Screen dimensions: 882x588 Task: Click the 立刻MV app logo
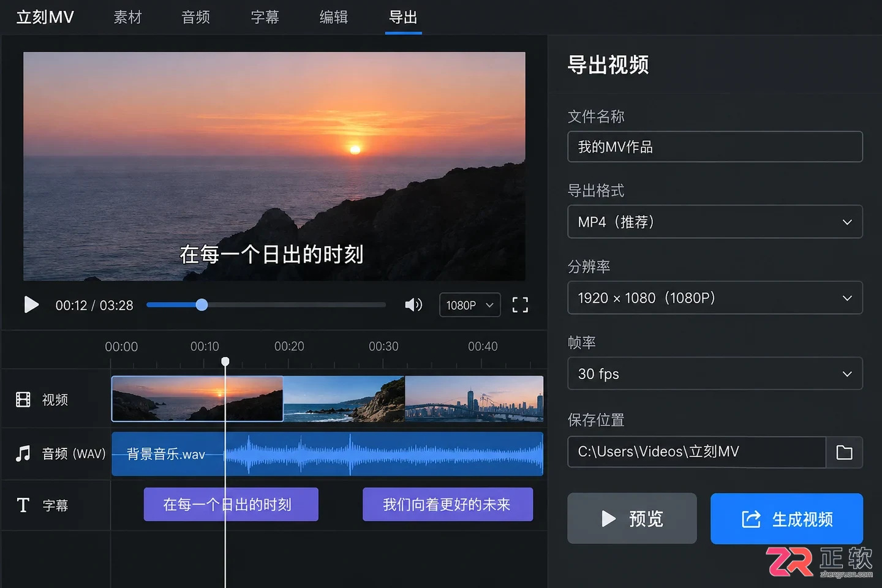tap(45, 17)
